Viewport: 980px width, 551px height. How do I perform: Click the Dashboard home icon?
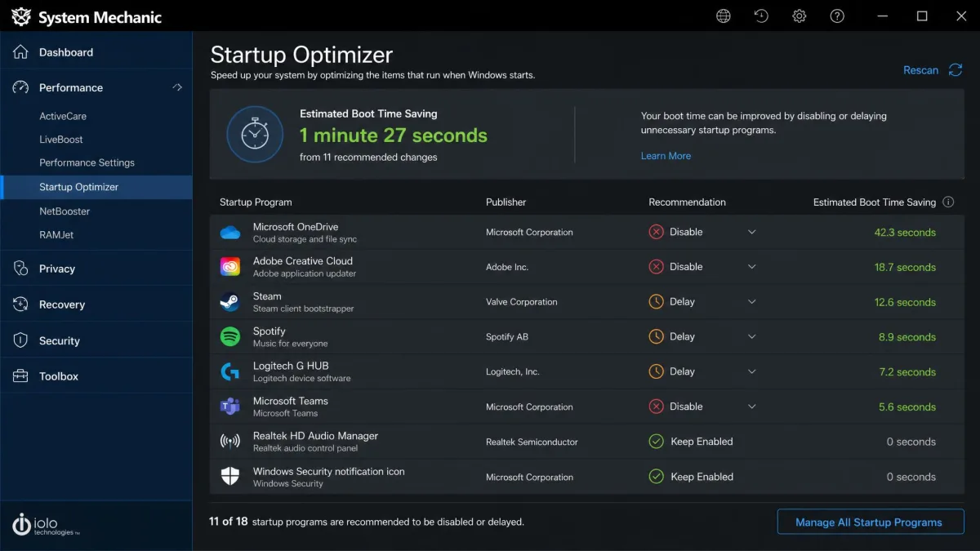20,51
